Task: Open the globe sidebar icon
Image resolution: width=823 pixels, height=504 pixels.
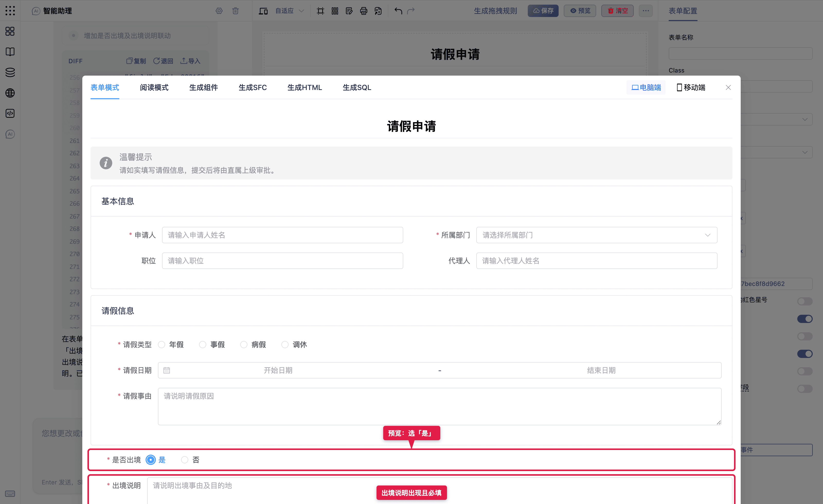Action: 10,93
